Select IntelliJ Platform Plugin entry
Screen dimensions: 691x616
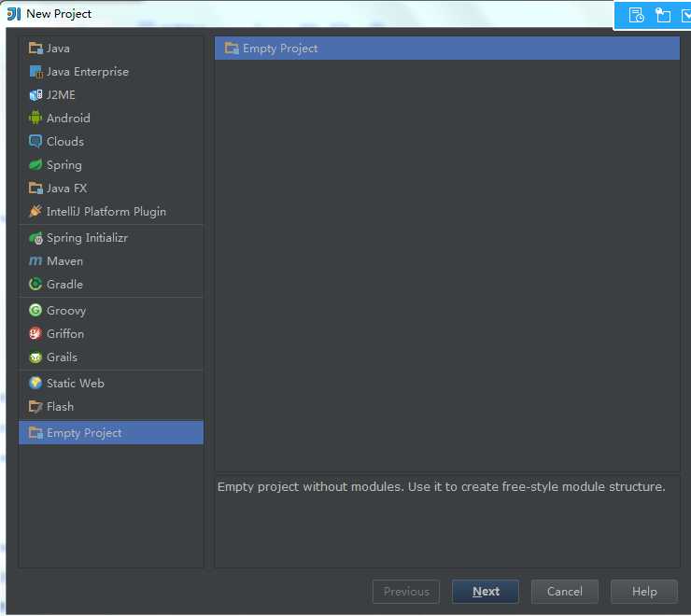(x=111, y=212)
